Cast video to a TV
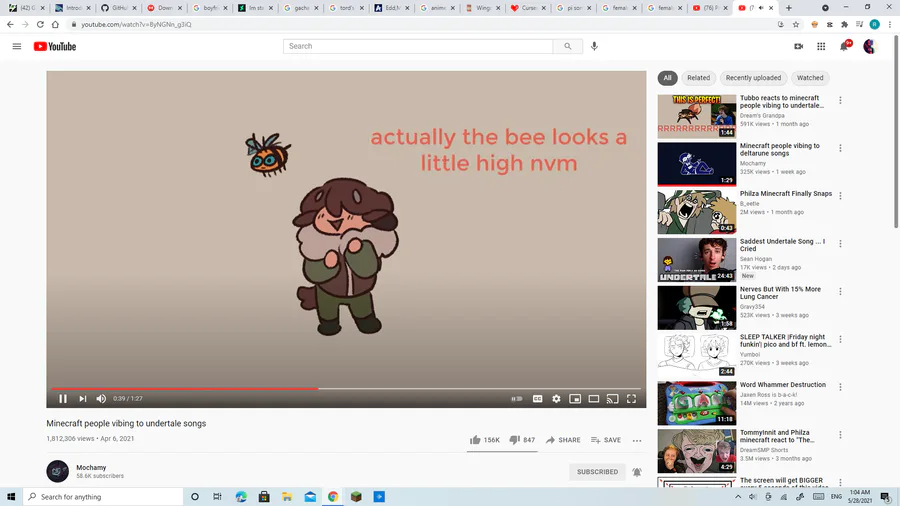Viewport: 900px width, 506px height. [x=612, y=399]
